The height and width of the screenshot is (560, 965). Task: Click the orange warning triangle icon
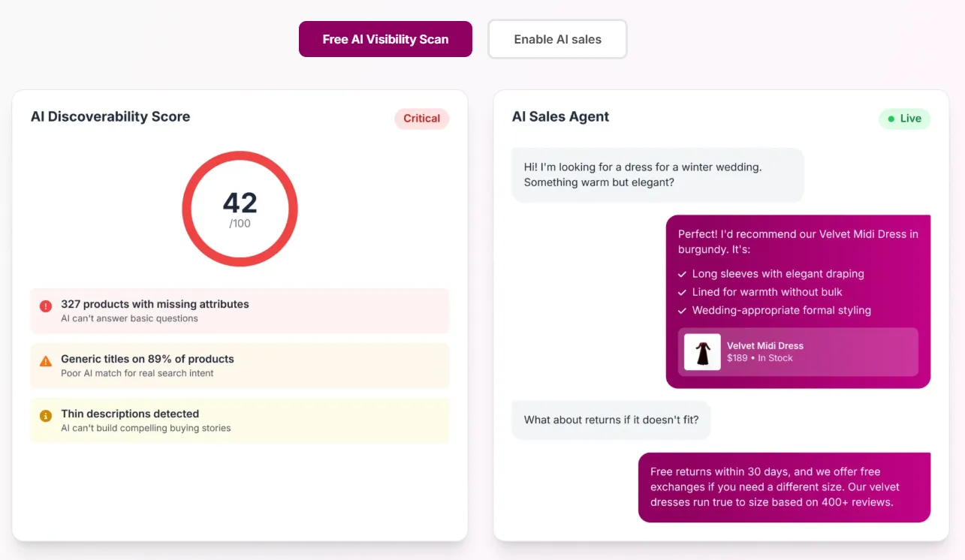pyautogui.click(x=46, y=361)
